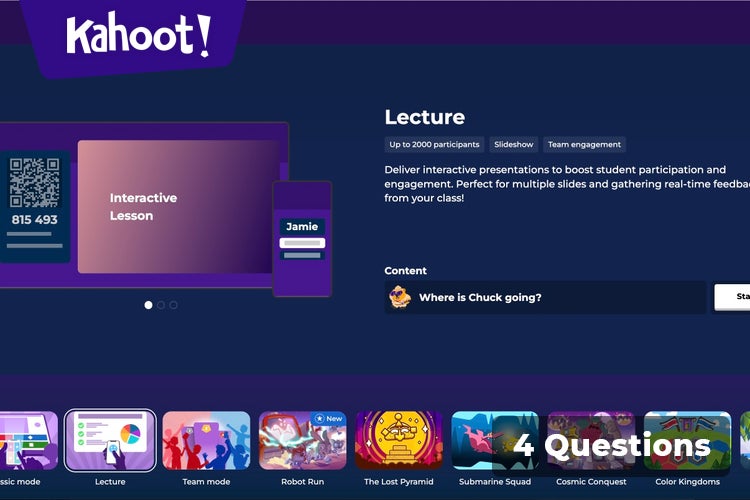Pick the Submarine Squad game mode
The height and width of the screenshot is (500, 750).
495,440
